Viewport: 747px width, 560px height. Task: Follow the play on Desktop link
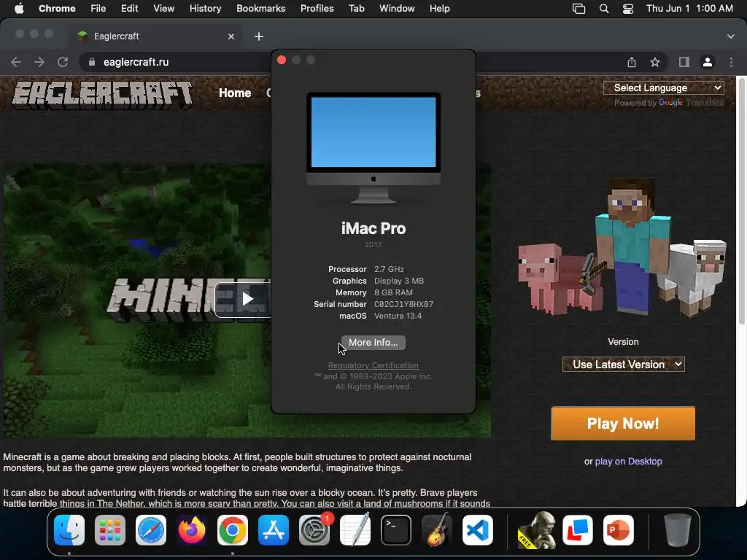pos(628,461)
